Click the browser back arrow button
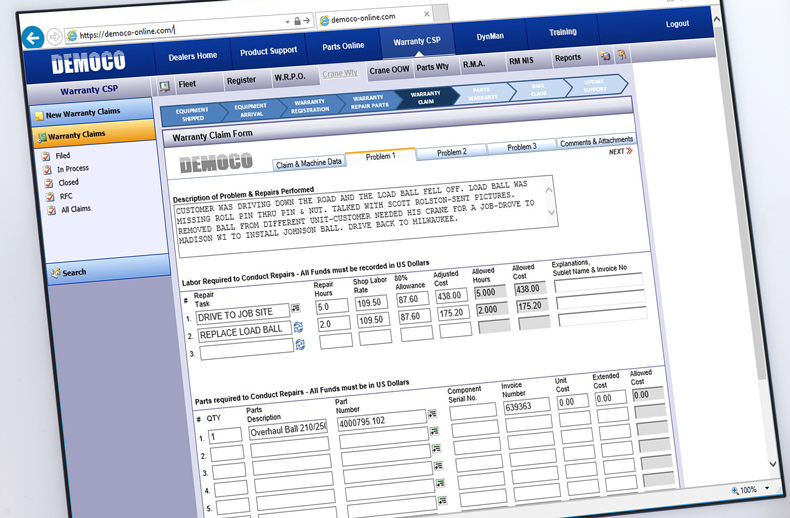Image resolution: width=790 pixels, height=518 pixels. (x=34, y=38)
